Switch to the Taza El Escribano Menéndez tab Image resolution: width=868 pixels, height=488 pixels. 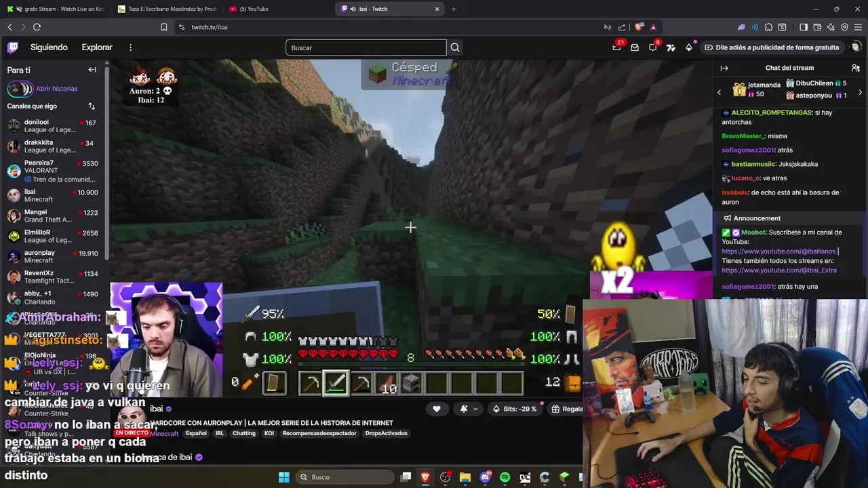[x=167, y=9]
